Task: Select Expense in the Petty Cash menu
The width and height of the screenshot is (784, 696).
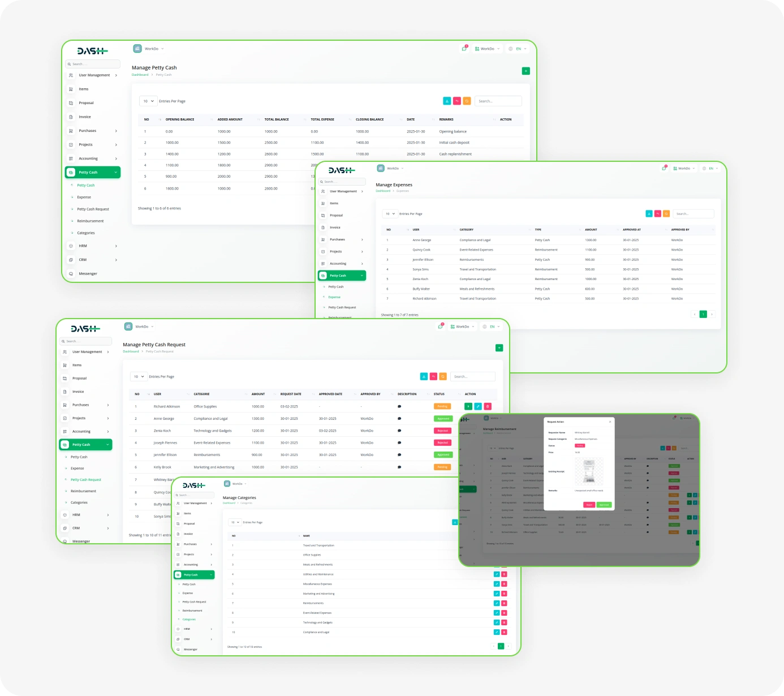Action: click(x=77, y=468)
